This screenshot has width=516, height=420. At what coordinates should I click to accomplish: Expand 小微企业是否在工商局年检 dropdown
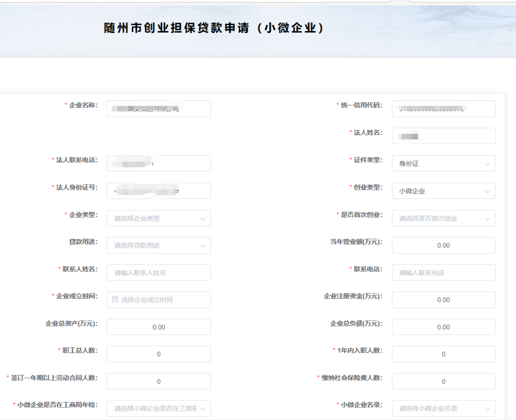pos(159,409)
